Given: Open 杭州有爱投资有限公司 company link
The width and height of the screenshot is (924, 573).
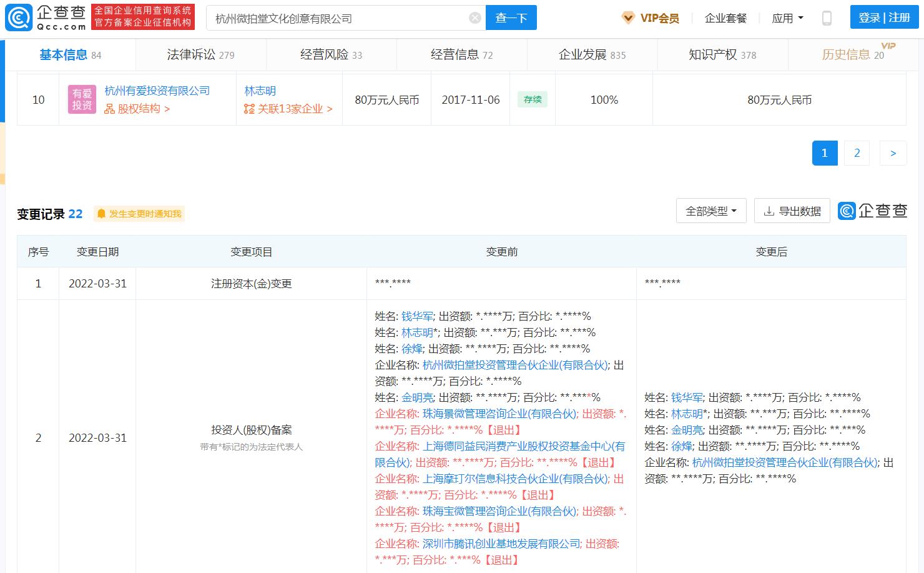Looking at the screenshot, I should [x=157, y=91].
